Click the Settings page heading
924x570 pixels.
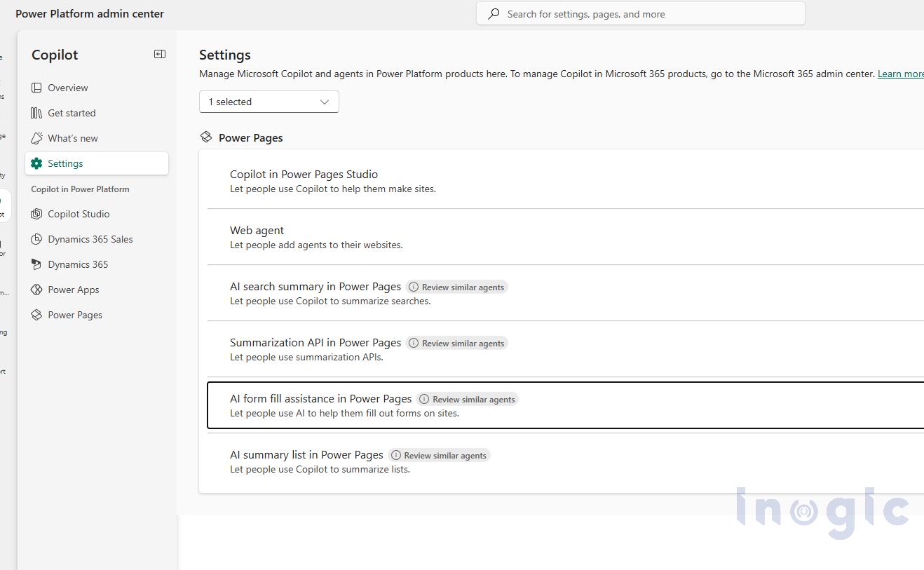coord(225,55)
